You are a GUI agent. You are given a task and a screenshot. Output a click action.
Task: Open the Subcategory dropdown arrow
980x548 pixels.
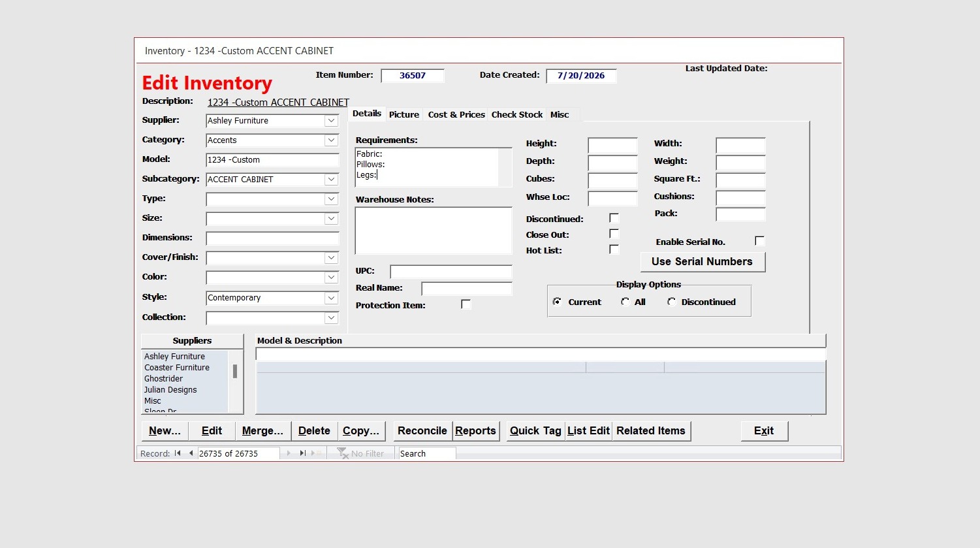tap(332, 180)
